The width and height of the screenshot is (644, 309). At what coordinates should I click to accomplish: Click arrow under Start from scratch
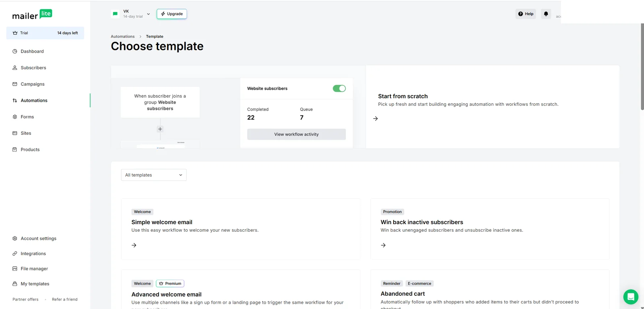click(376, 119)
